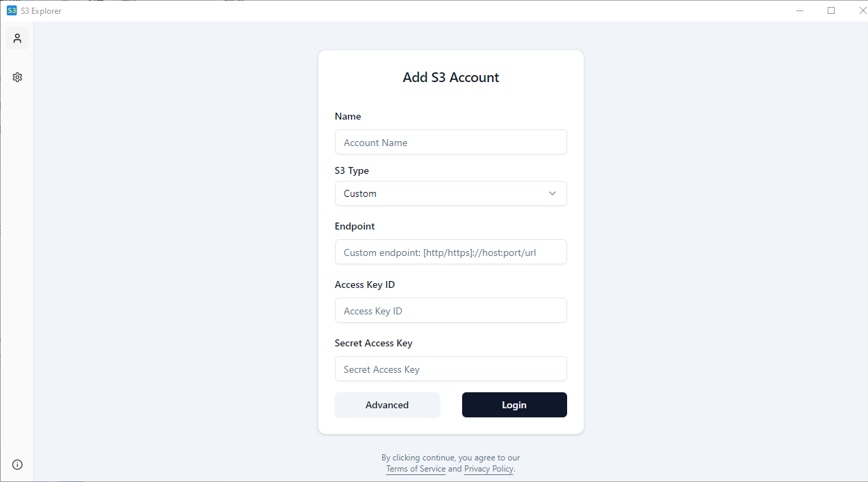Click the Account Name input field
This screenshot has height=482, width=868.
(450, 142)
